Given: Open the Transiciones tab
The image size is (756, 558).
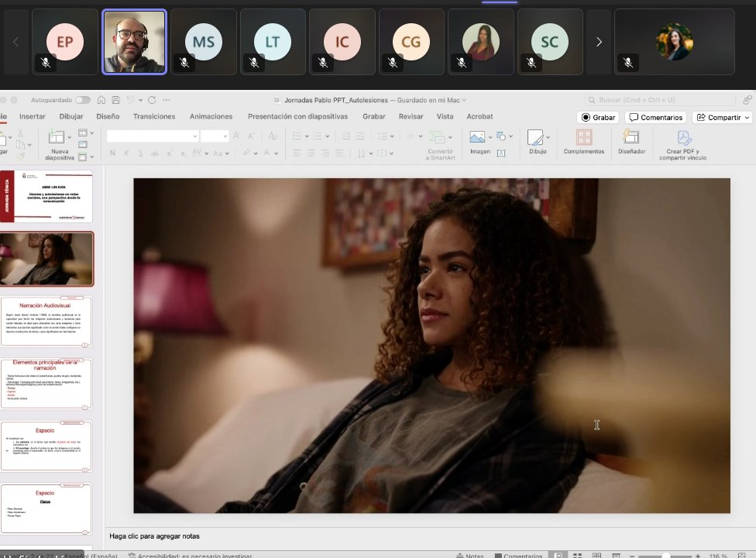Looking at the screenshot, I should 154,116.
